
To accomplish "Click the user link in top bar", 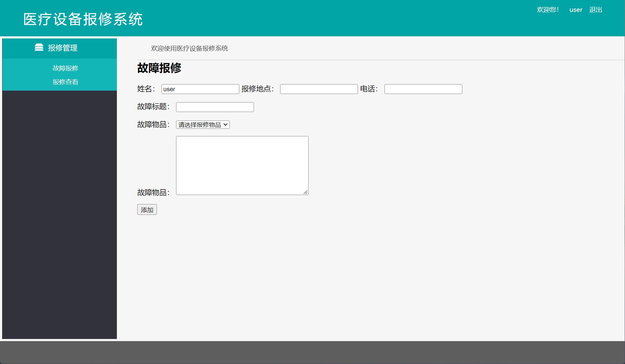I will (576, 9).
